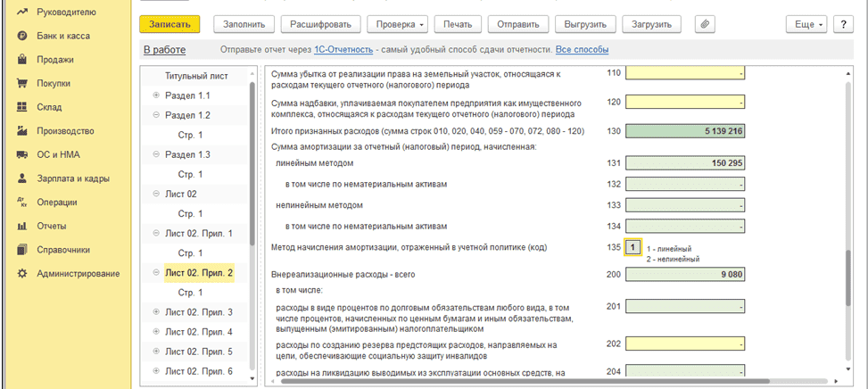Open the Проверка dropdown button
Viewport: 868px width, 389px height.
point(399,24)
